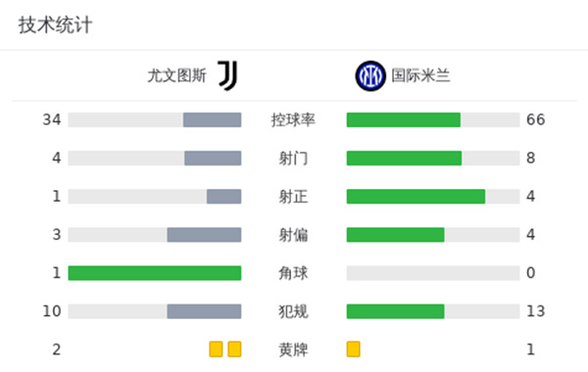This screenshot has width=588, height=372.
Task: Click Inter's green fouls bar
Action: pos(396,311)
